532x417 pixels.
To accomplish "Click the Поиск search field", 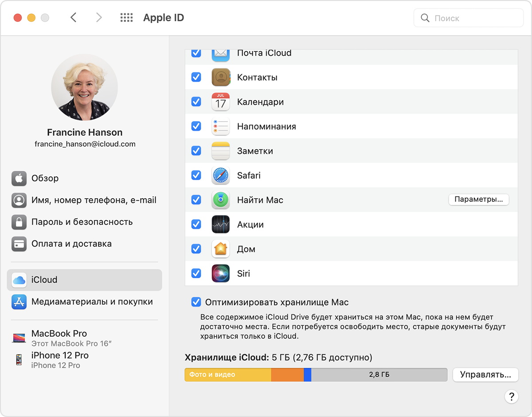I will click(x=469, y=18).
